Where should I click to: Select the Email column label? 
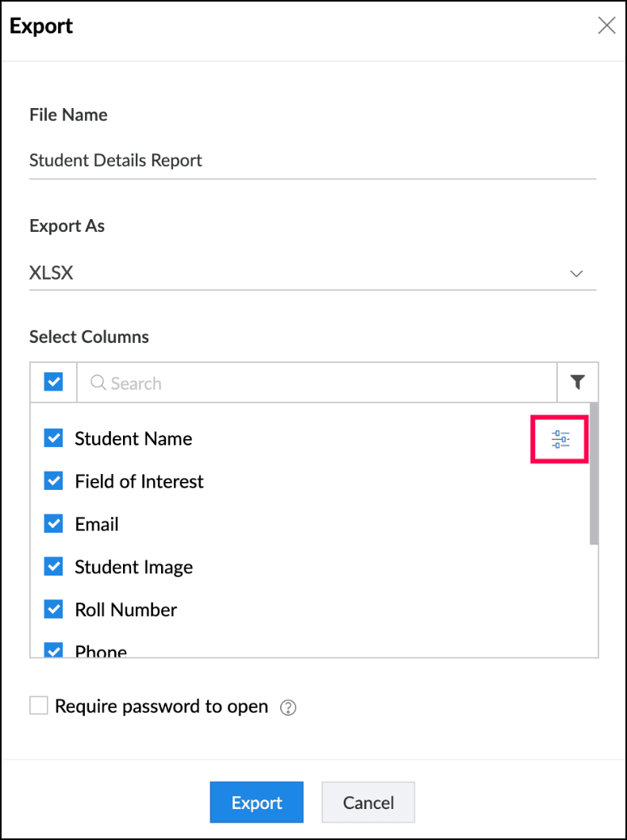pos(97,524)
